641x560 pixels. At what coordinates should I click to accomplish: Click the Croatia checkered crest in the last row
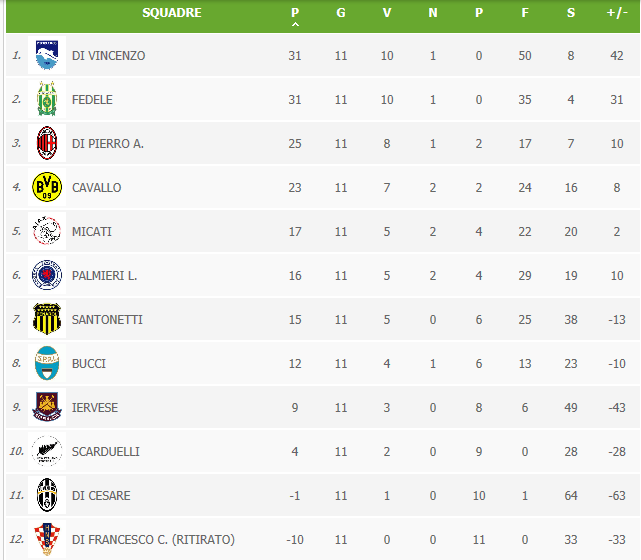coord(47,539)
